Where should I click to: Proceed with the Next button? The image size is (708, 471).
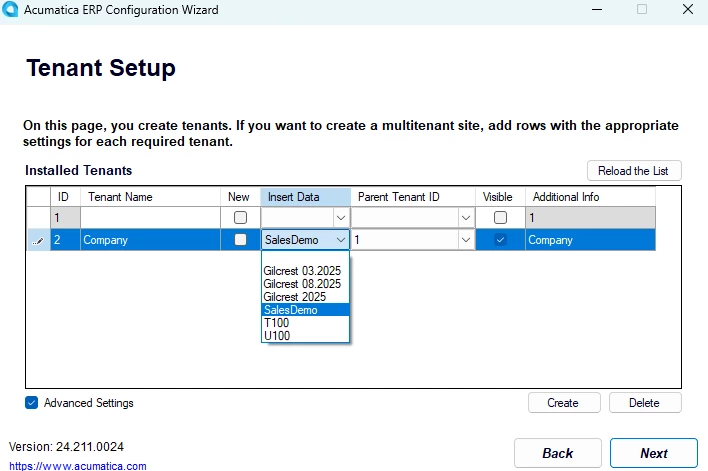pos(653,453)
